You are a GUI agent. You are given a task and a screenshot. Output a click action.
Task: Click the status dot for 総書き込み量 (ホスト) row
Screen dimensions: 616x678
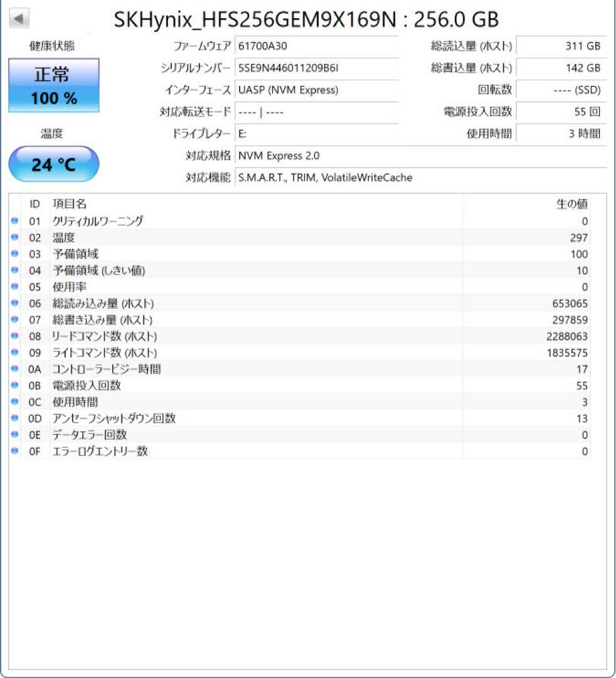tap(14, 319)
